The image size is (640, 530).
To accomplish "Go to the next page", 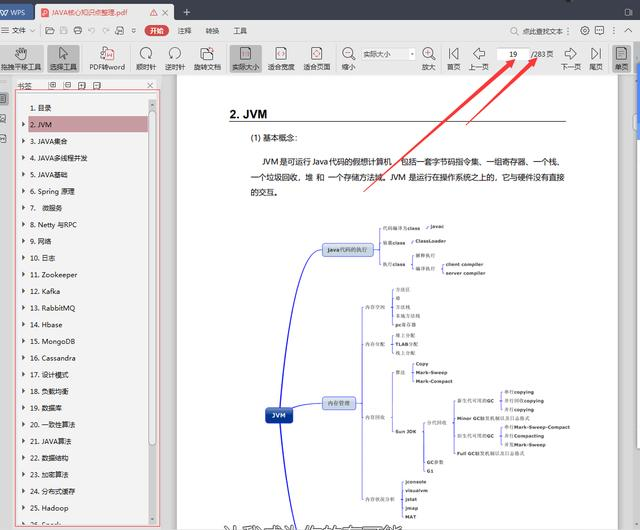I will coord(571,58).
